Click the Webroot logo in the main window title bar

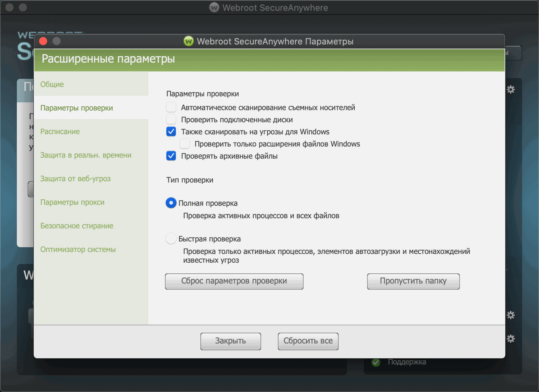(x=214, y=8)
